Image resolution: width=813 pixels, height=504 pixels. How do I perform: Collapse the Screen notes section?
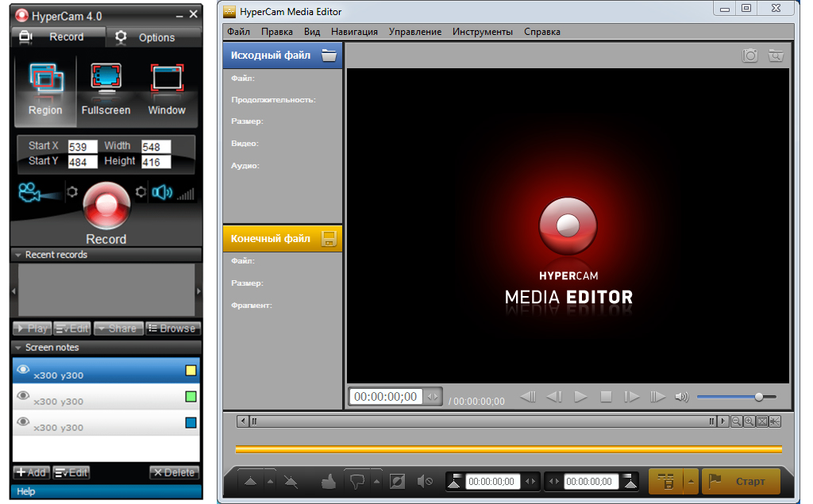point(17,348)
